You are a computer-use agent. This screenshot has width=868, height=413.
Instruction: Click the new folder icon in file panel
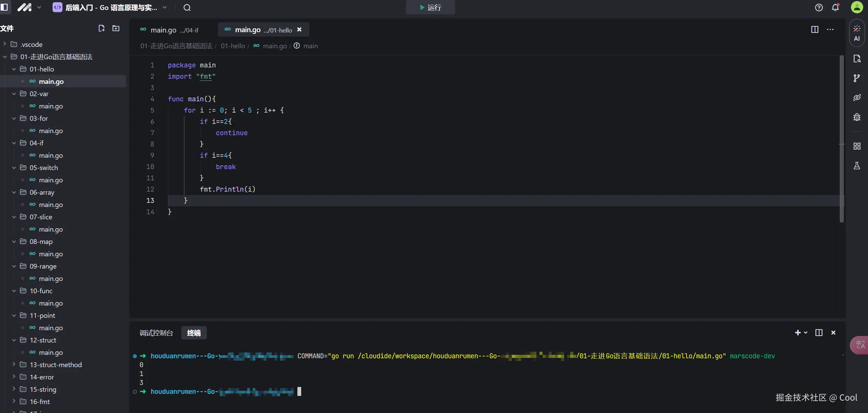[x=116, y=28]
